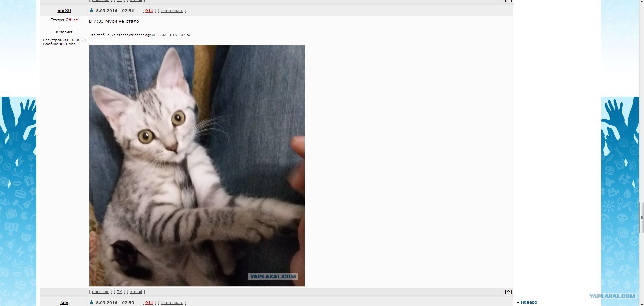644x306 pixels.
Task: Click the "Юморист" rank label
Action: [64, 32]
